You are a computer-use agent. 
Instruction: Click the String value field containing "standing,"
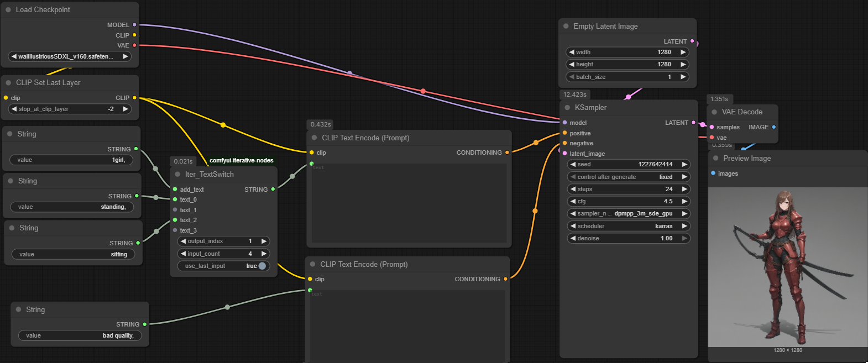tap(72, 207)
